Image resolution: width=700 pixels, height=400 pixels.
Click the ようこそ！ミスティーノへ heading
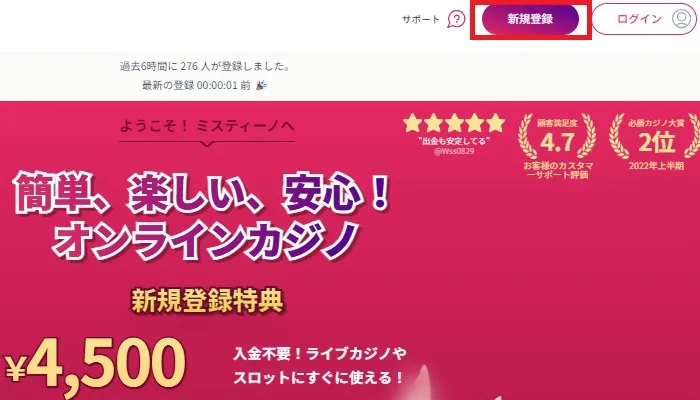(x=207, y=126)
